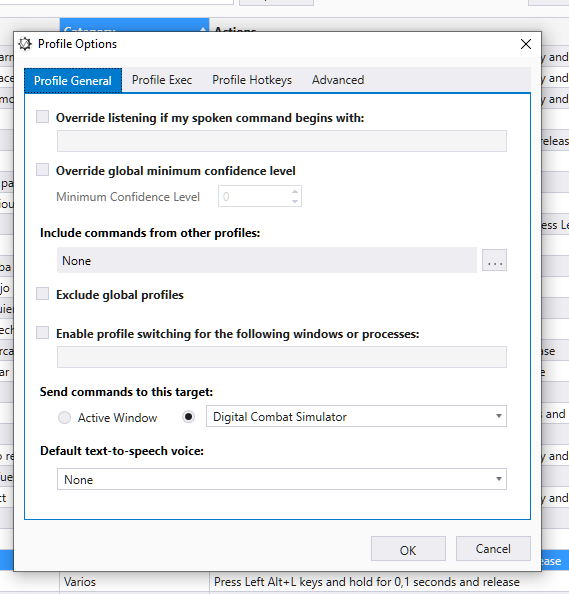Screen dimensions: 569x594
Task: Decrease Minimum Confidence Level with down arrow
Action: [x=295, y=201]
